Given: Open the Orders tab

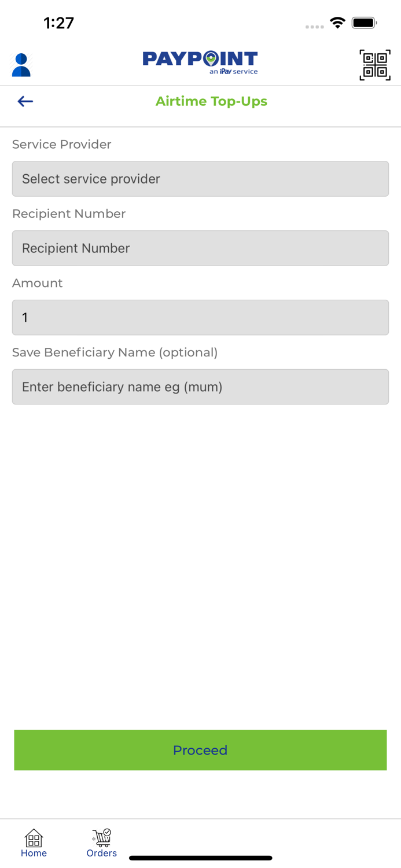Looking at the screenshot, I should (102, 843).
